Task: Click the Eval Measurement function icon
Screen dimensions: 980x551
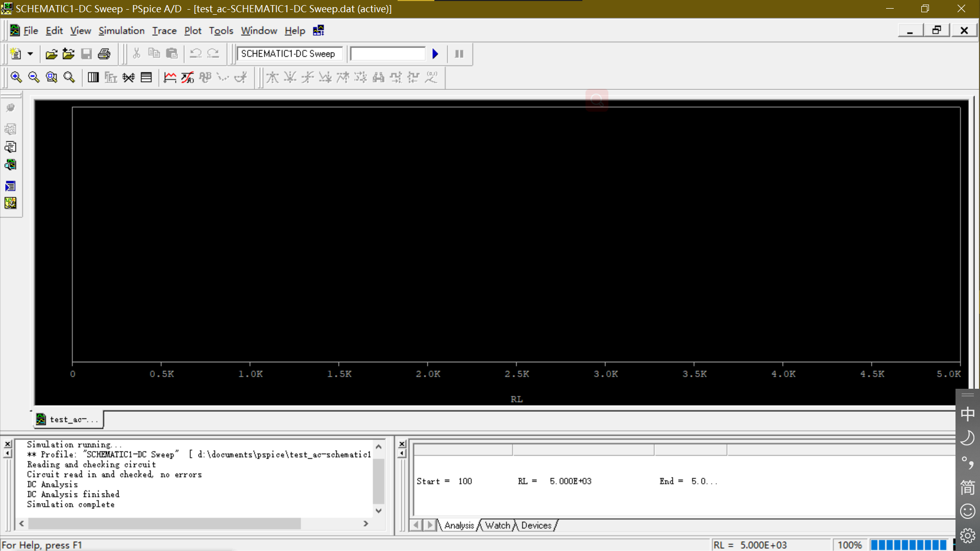Action: 187,77
